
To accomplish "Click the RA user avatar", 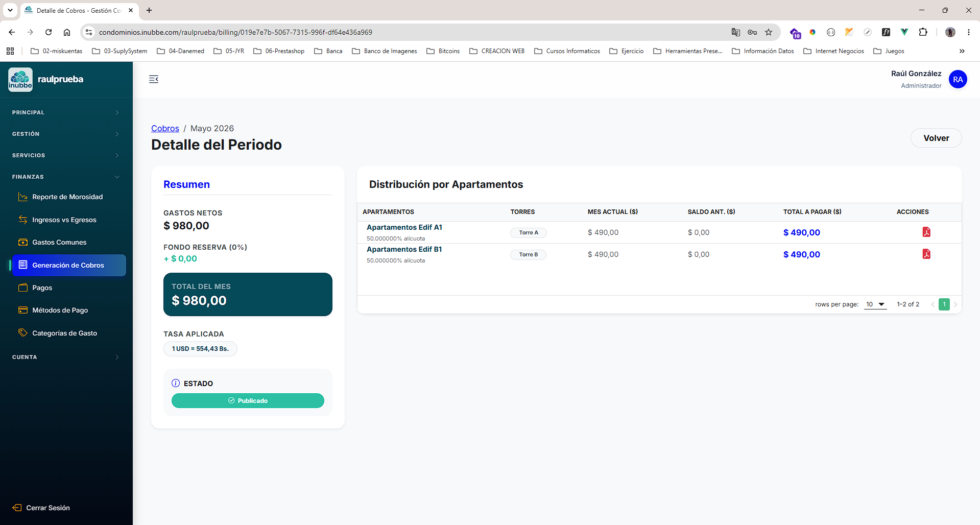I will (x=958, y=79).
